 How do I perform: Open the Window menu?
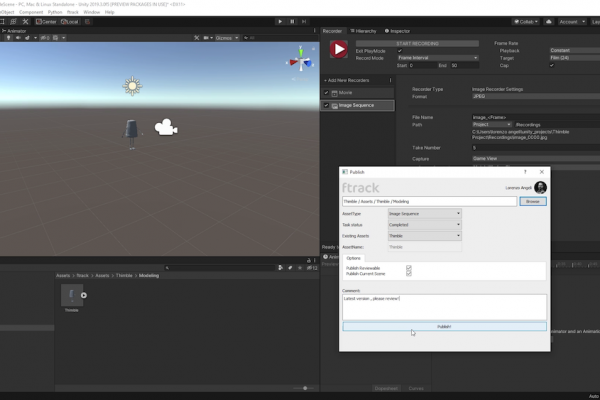(x=91, y=12)
